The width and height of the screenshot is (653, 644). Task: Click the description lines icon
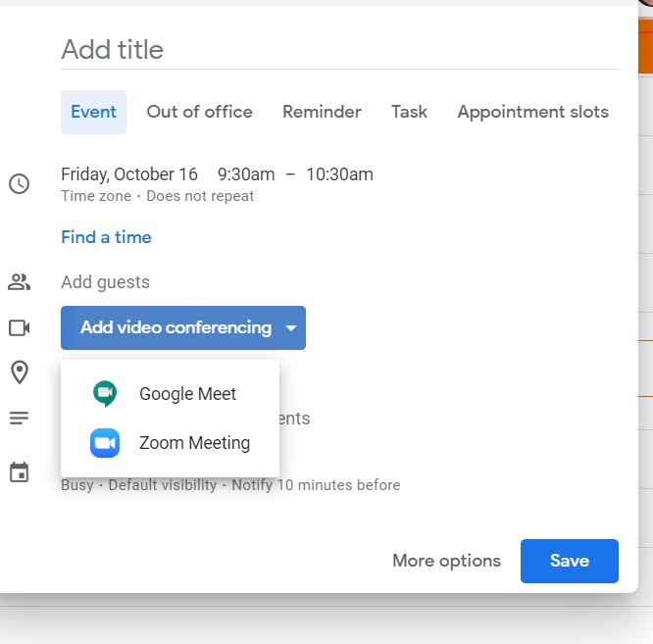[x=19, y=419]
